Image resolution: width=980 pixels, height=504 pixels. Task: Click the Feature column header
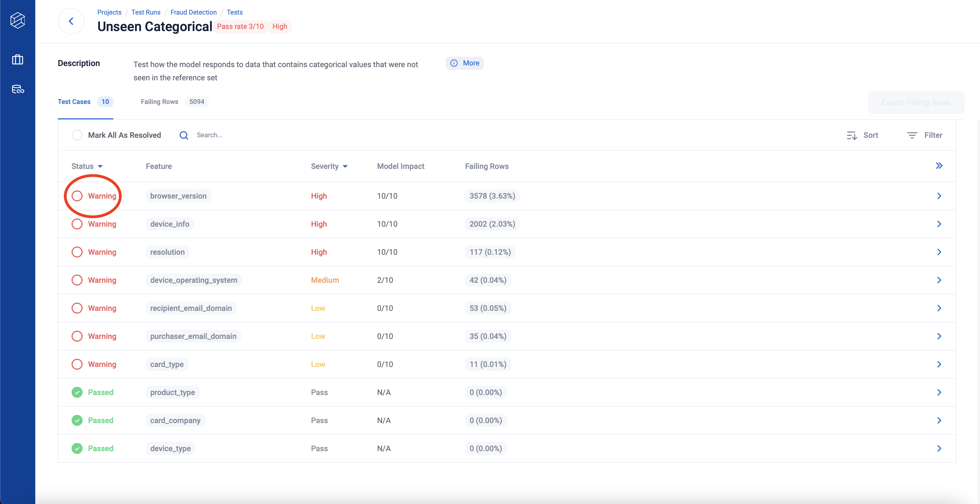(x=159, y=166)
